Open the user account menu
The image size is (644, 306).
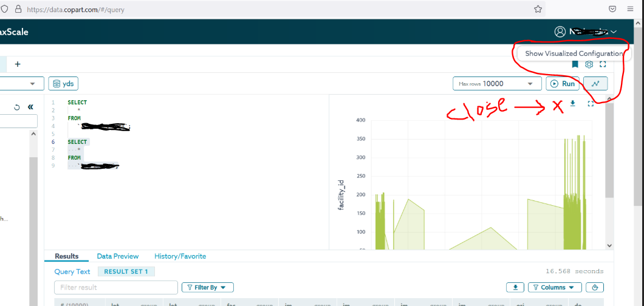[585, 32]
